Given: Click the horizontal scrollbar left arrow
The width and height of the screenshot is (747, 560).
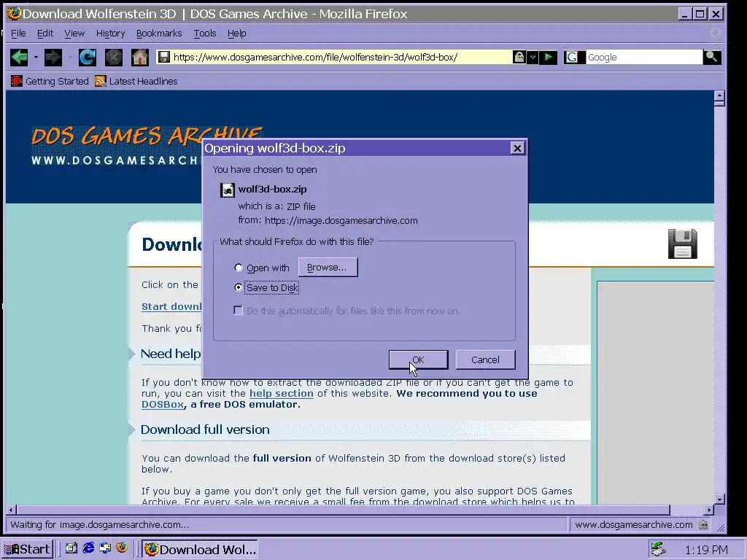Looking at the screenshot, I should pos(11,510).
